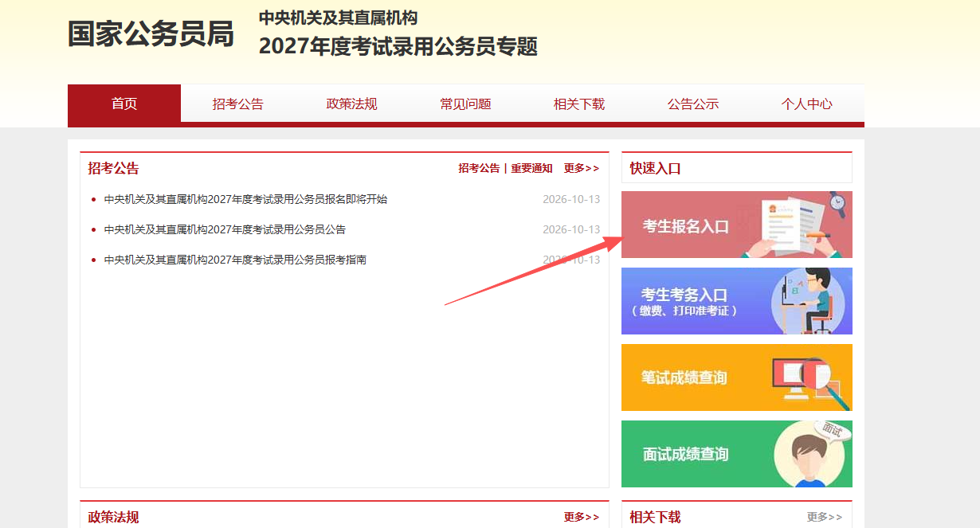
Task: Open the 公务员报考指南 link
Action: [x=235, y=260]
